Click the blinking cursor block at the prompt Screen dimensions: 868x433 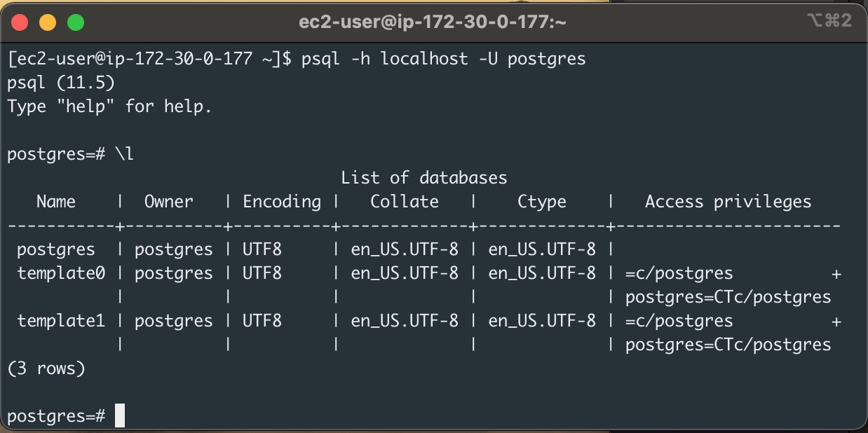point(121,415)
